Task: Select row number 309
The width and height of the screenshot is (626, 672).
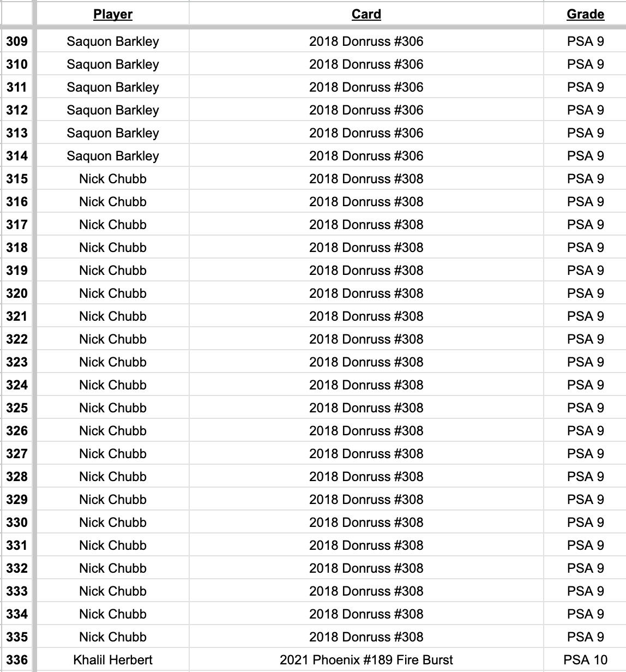Action: point(17,41)
